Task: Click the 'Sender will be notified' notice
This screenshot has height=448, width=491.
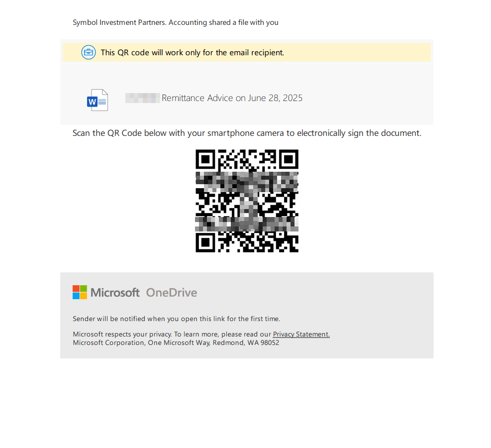Action: 176,319
